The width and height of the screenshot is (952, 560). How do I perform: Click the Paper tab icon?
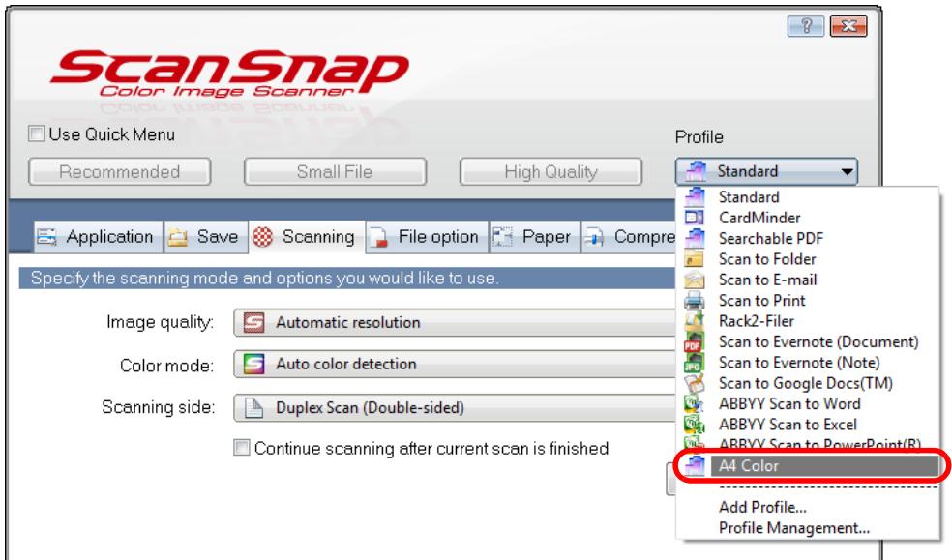[503, 237]
